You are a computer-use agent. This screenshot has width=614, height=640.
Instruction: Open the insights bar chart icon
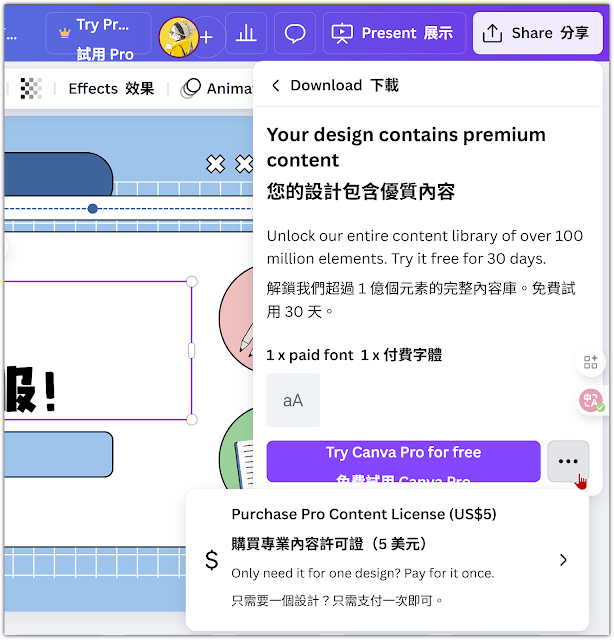point(246,33)
